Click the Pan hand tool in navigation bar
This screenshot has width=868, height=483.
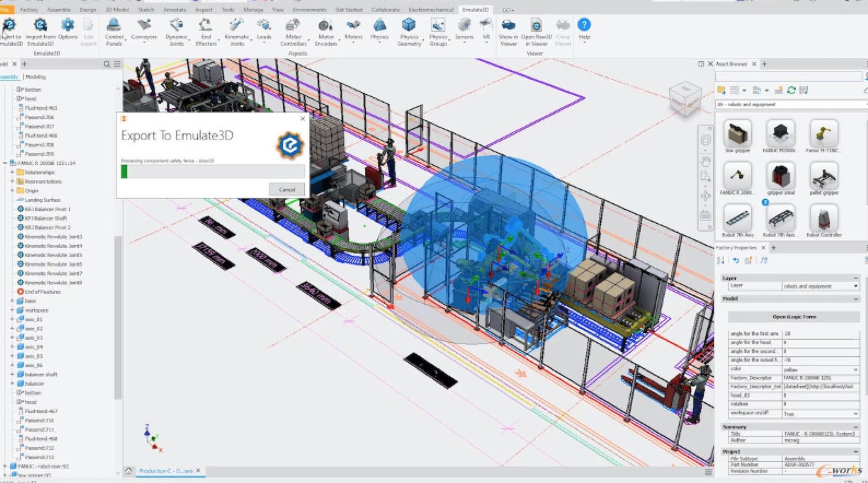706,161
